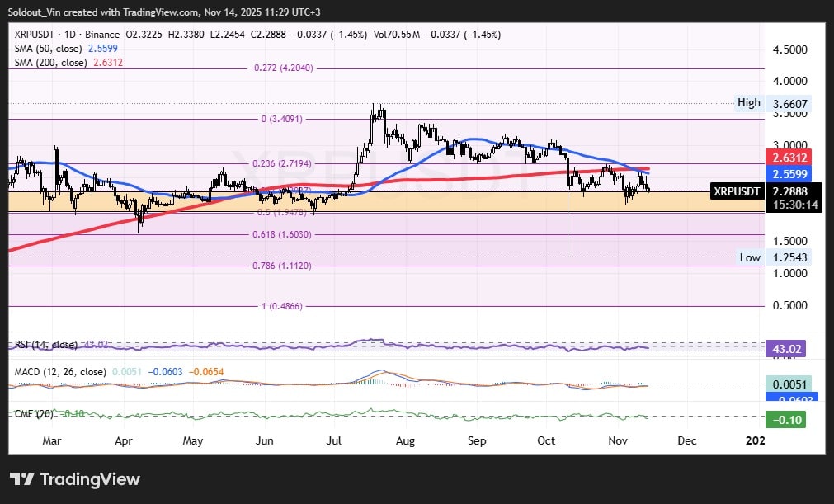Click the red SMA price tag 2.6312
834x504 pixels.
pos(789,158)
